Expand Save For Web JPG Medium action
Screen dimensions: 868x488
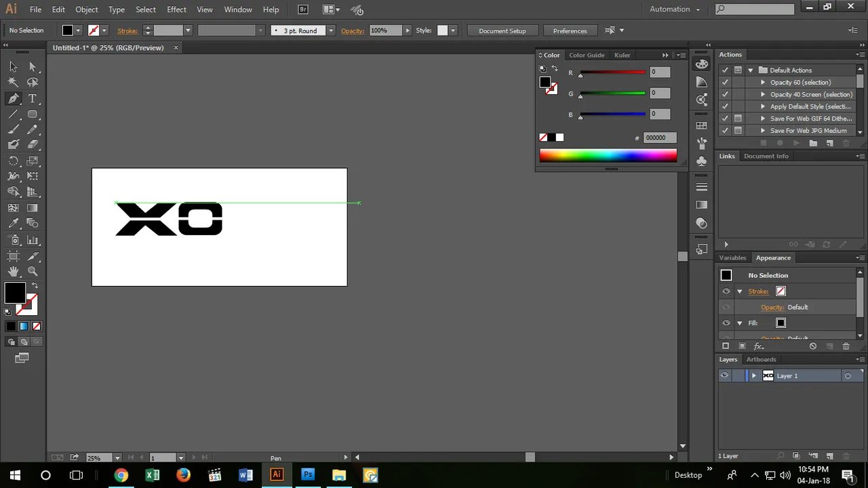coord(763,131)
